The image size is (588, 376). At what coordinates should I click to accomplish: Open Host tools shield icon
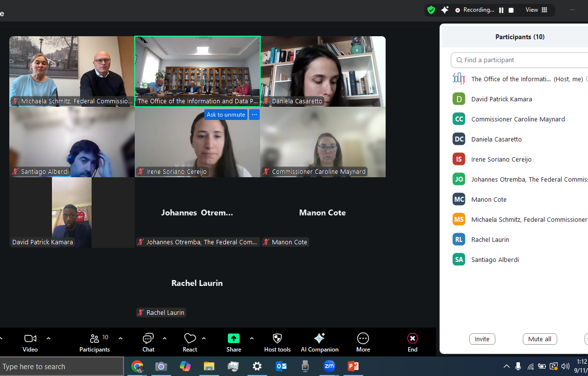click(x=277, y=339)
